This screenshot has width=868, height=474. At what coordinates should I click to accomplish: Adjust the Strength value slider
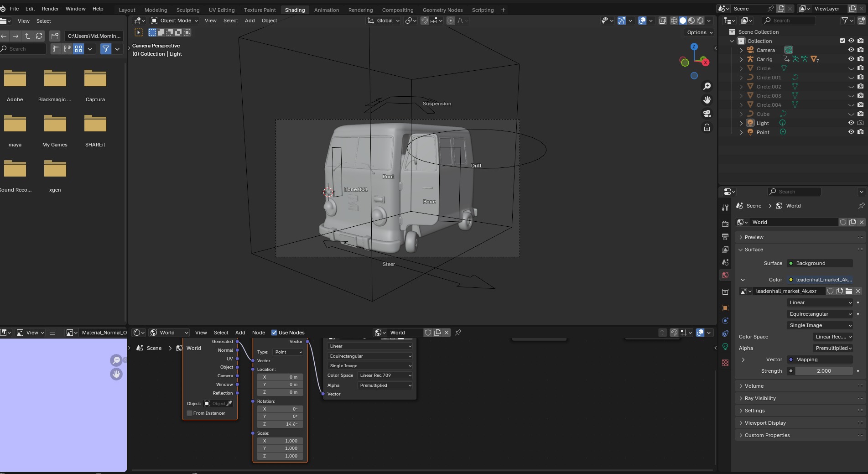pos(823,371)
